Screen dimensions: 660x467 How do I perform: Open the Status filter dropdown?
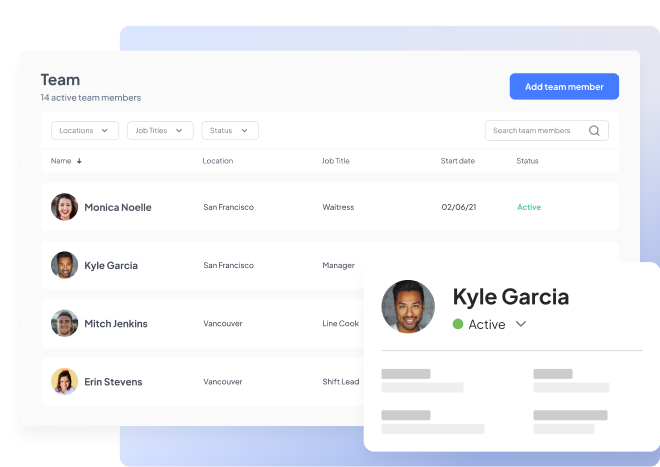[x=230, y=131]
